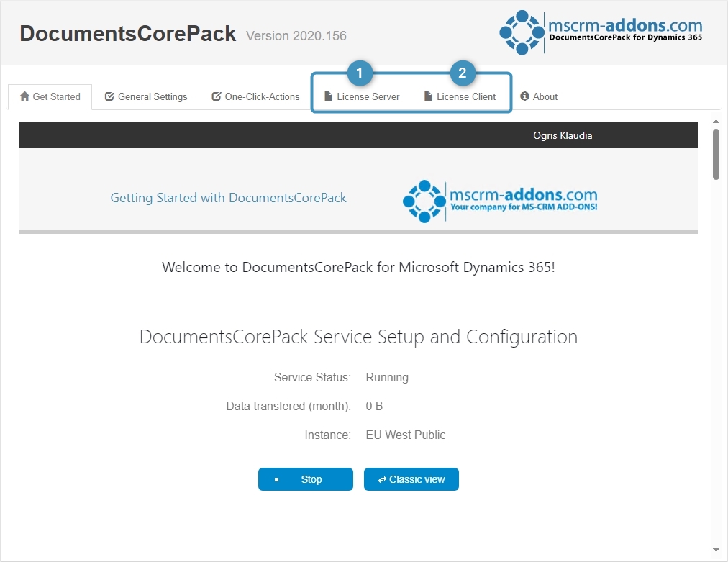Open the One-Click-Actions tab
Viewport: 728px width, 562px height.
pos(255,96)
